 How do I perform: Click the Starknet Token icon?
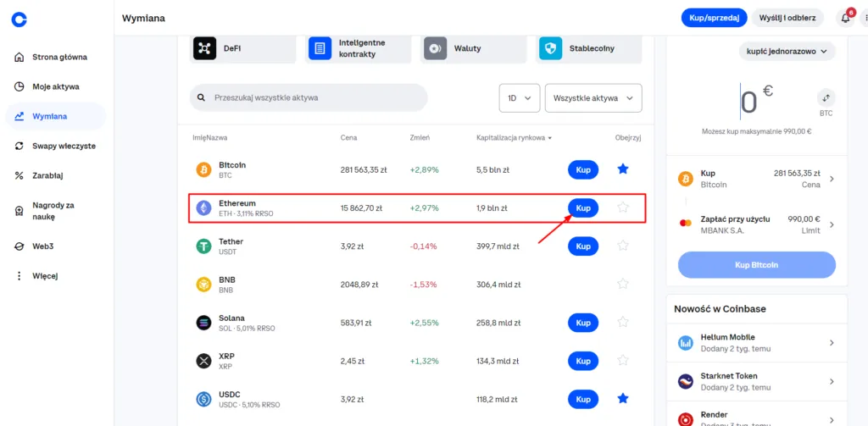point(685,382)
